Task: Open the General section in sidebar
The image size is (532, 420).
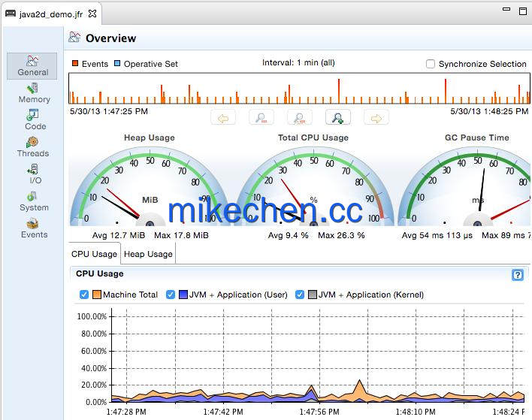Action: (x=32, y=66)
